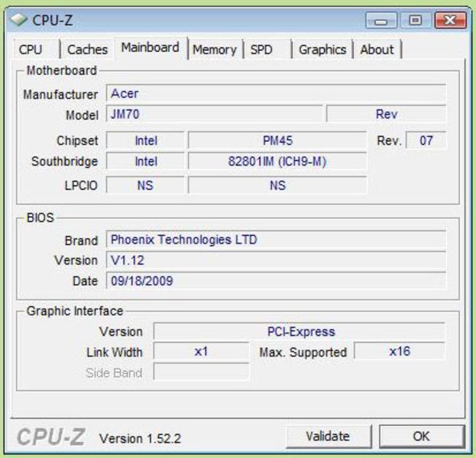Click the PM45 chipset field
The image size is (476, 458).
pyautogui.click(x=277, y=140)
